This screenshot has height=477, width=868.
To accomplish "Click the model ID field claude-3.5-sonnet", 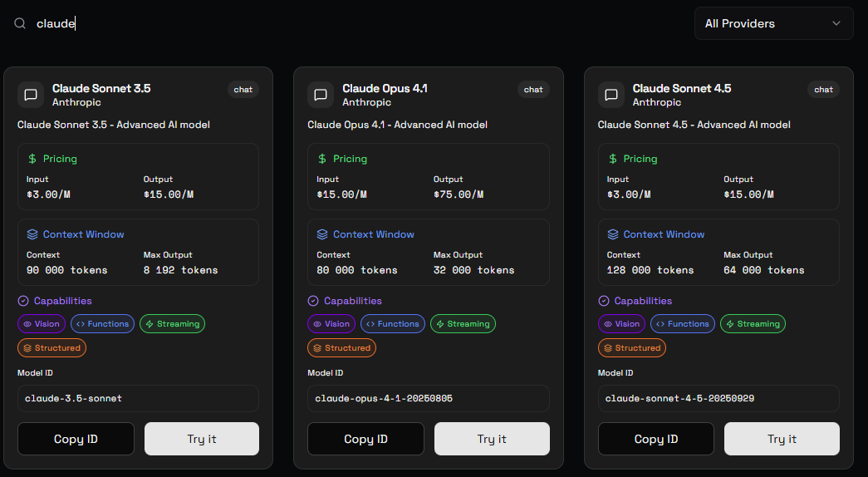I will (x=139, y=398).
